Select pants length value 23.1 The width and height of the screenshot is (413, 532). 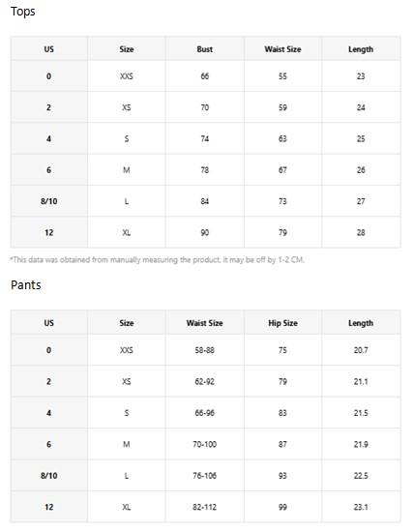[361, 507]
